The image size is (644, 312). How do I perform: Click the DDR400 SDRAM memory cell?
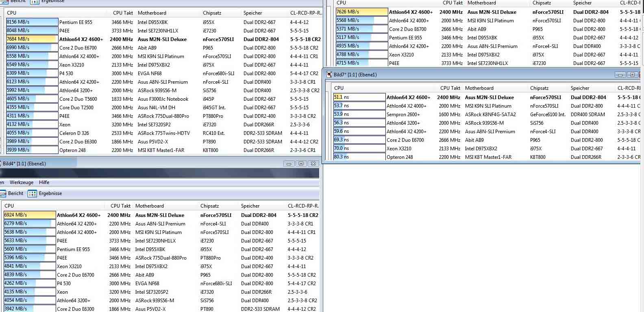point(588,115)
